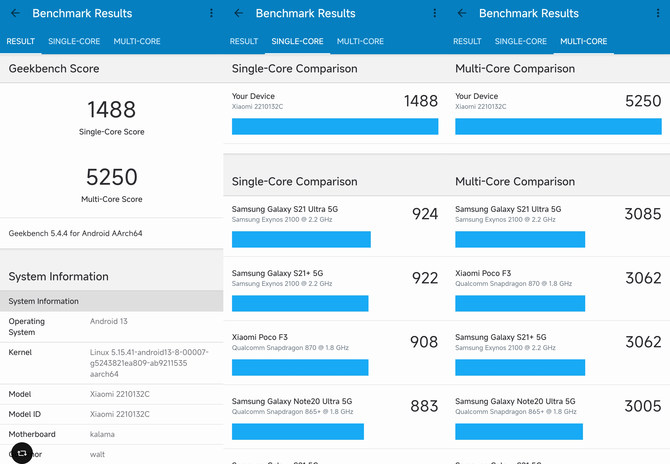670x464 pixels.
Task: Switch to MULTI-CORE tab in left panel
Action: 137,41
